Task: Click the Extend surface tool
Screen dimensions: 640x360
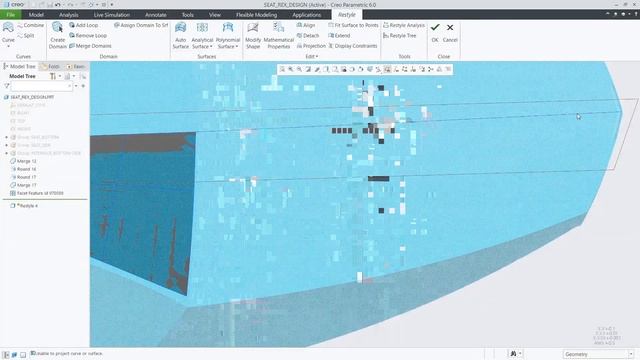Action: (x=339, y=36)
